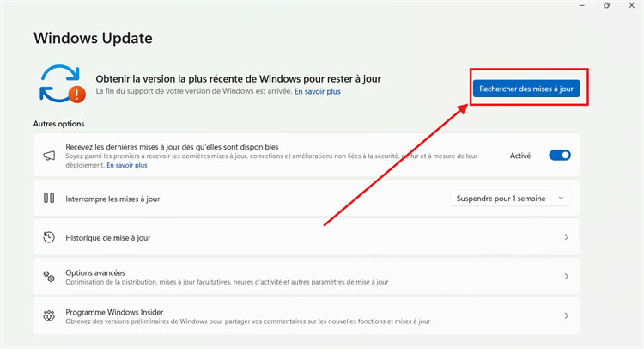Click Recevez les dernières mises à jour heading
This screenshot has height=349, width=644.
tap(172, 147)
